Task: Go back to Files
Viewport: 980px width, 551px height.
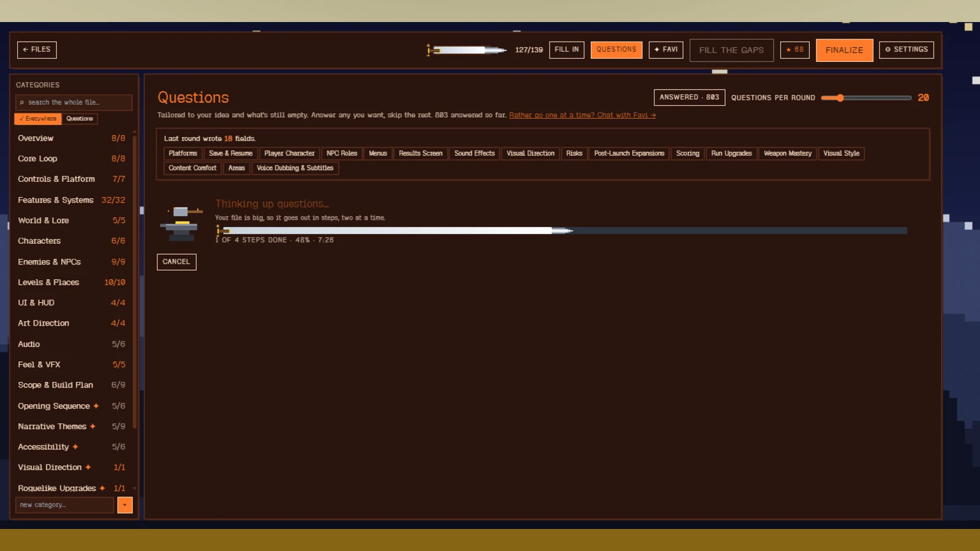Action: pos(37,50)
